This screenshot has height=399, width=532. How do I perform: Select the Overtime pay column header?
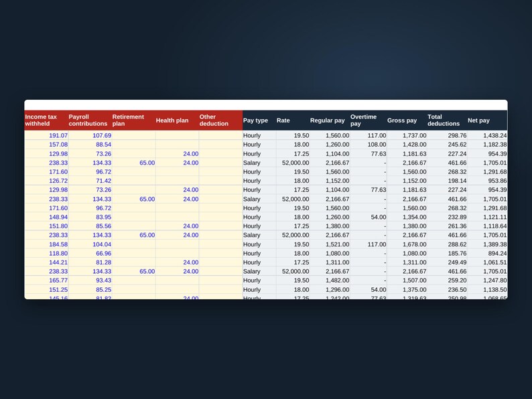pyautogui.click(x=369, y=121)
